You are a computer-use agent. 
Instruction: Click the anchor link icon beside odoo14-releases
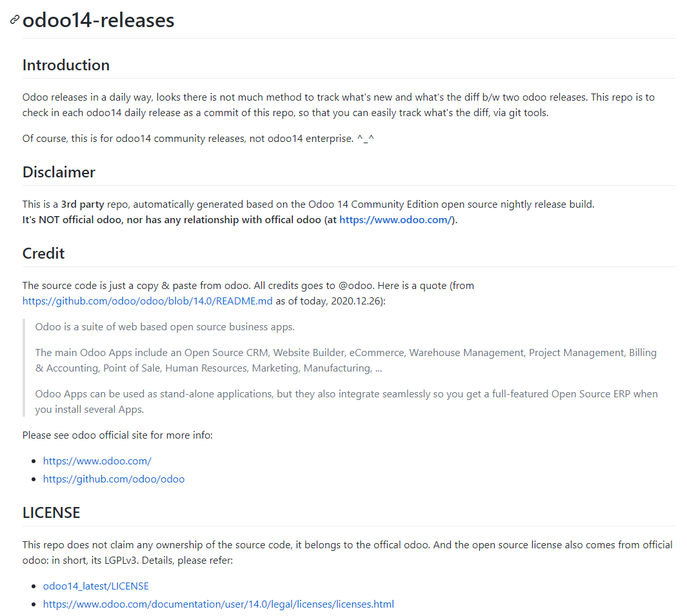[x=14, y=20]
